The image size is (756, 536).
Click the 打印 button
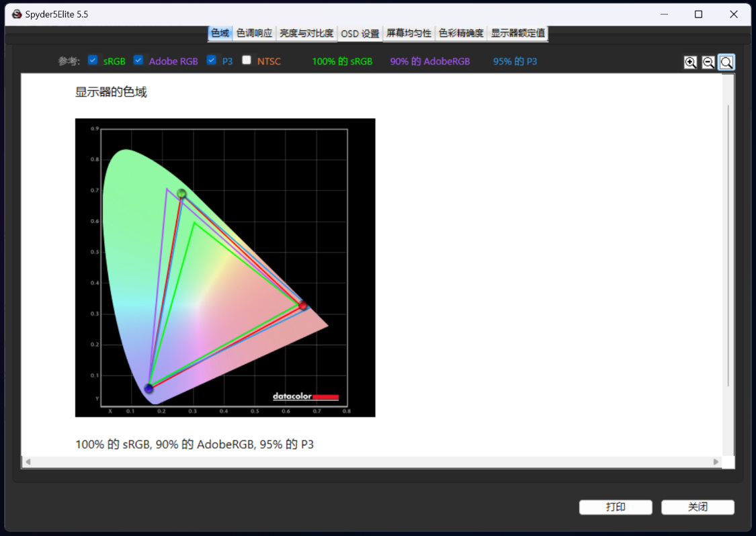pyautogui.click(x=616, y=507)
